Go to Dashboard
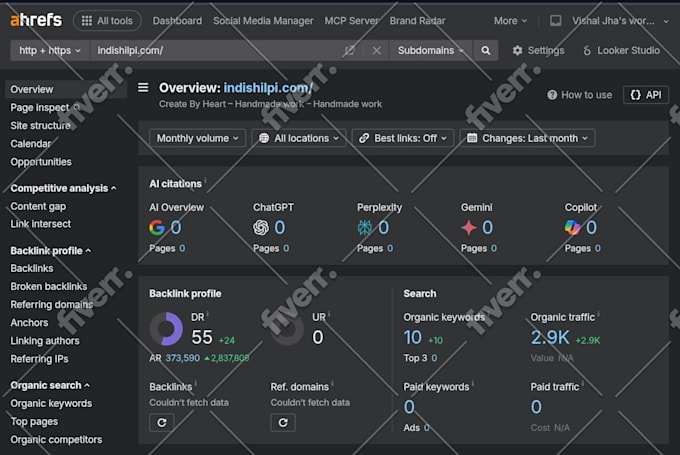 click(177, 21)
